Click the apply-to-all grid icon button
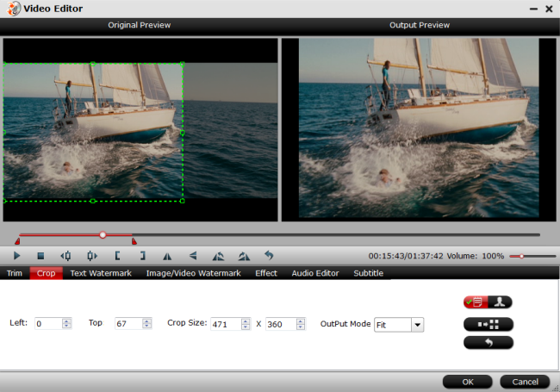 click(x=488, y=324)
